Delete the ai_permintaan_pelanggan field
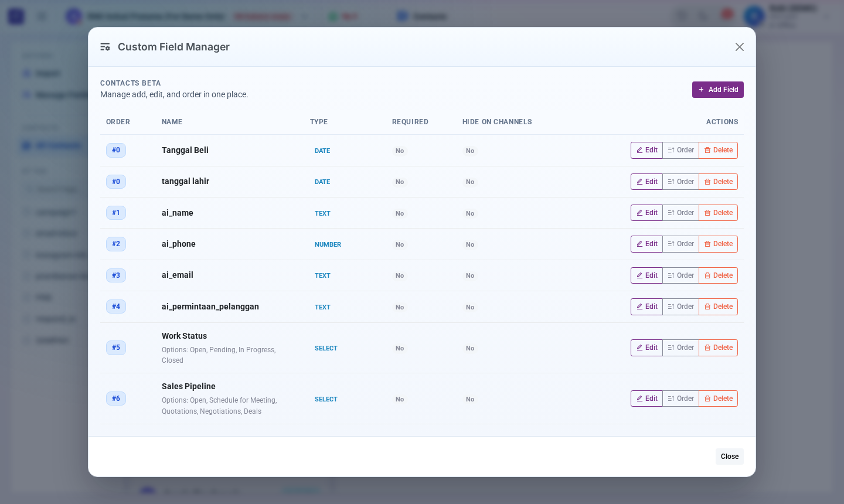The width and height of the screenshot is (844, 504). [718, 307]
